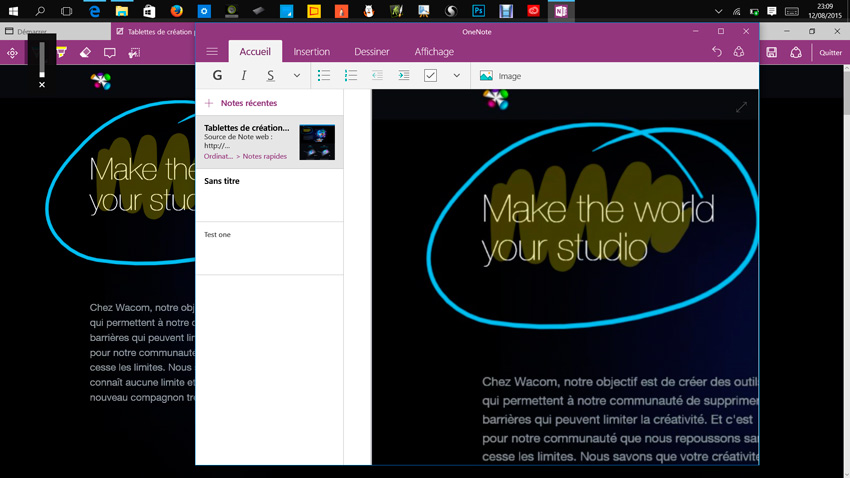This screenshot has height=478, width=850.
Task: Show hidden system tray icons
Action: [x=718, y=11]
